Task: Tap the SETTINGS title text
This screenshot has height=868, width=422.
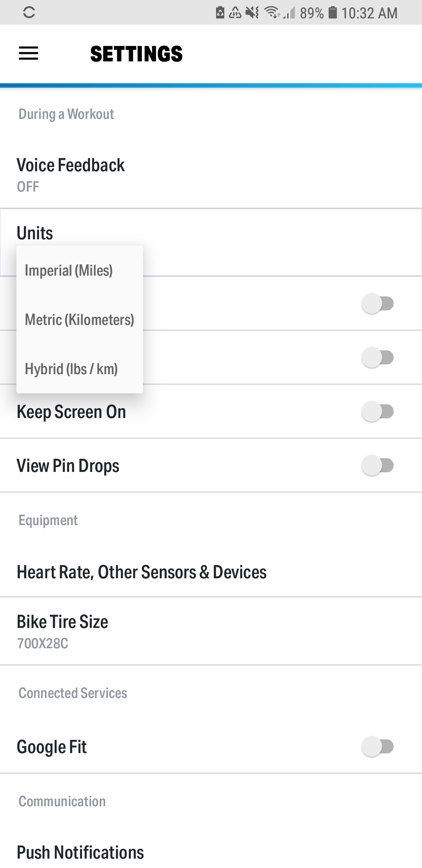Action: tap(136, 54)
